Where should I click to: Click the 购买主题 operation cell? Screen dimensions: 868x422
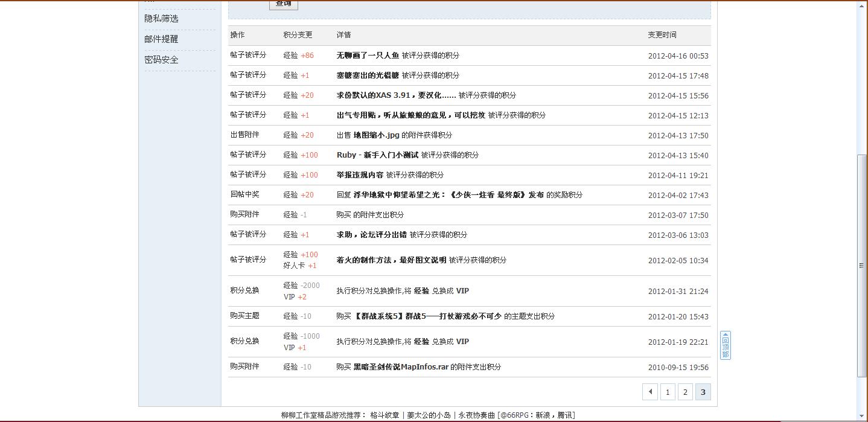coord(244,316)
